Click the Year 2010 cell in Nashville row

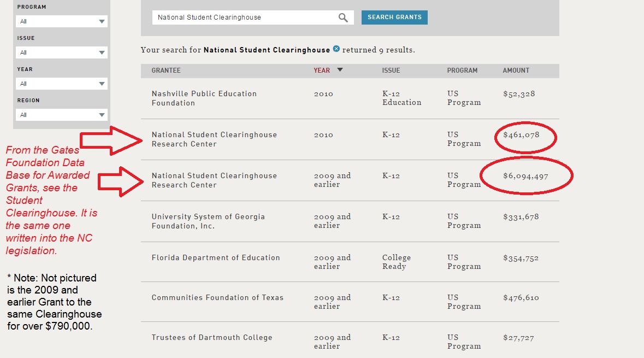(323, 94)
